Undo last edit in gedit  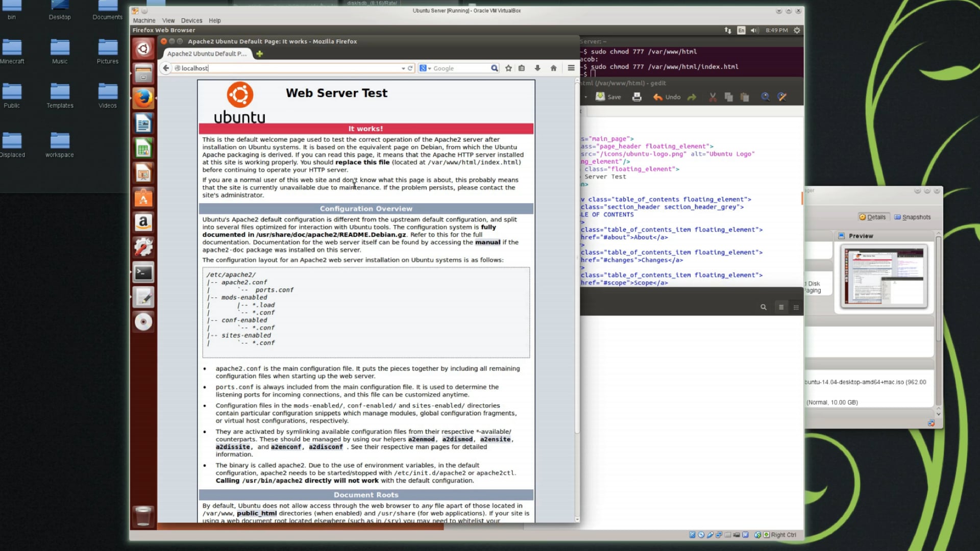[667, 97]
